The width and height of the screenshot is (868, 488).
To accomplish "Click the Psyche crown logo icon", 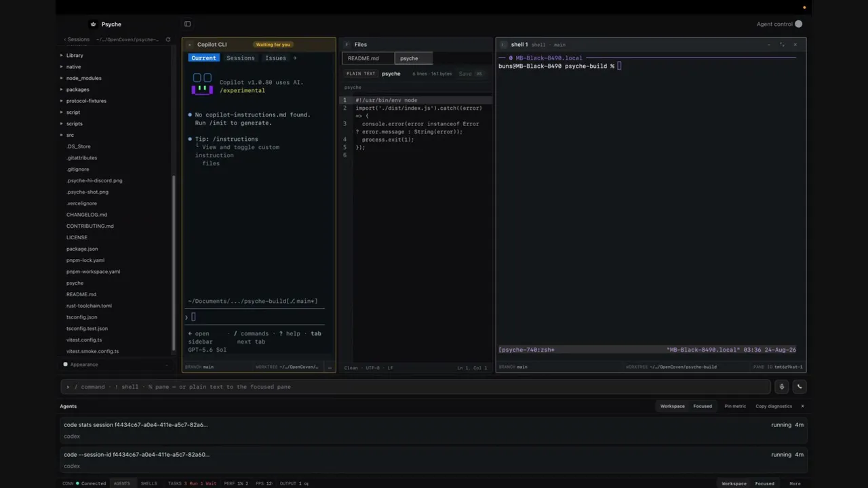I will pos(93,24).
